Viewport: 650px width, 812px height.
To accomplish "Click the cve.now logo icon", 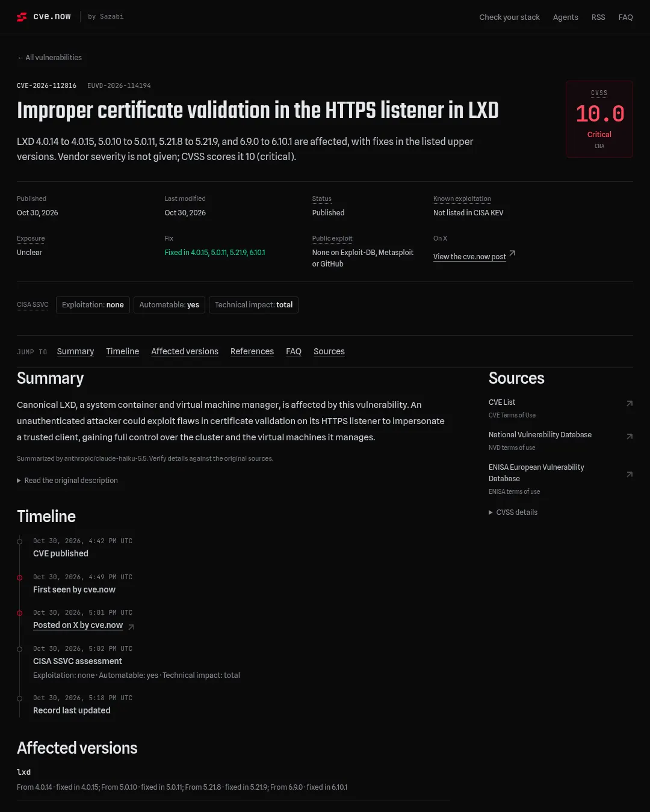I will tap(22, 17).
